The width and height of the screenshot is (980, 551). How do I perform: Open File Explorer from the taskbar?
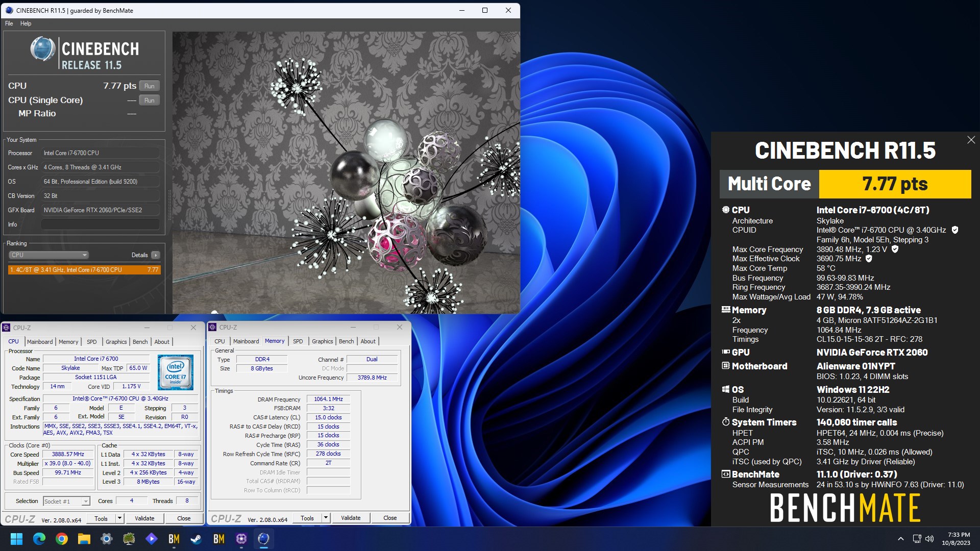click(x=84, y=539)
